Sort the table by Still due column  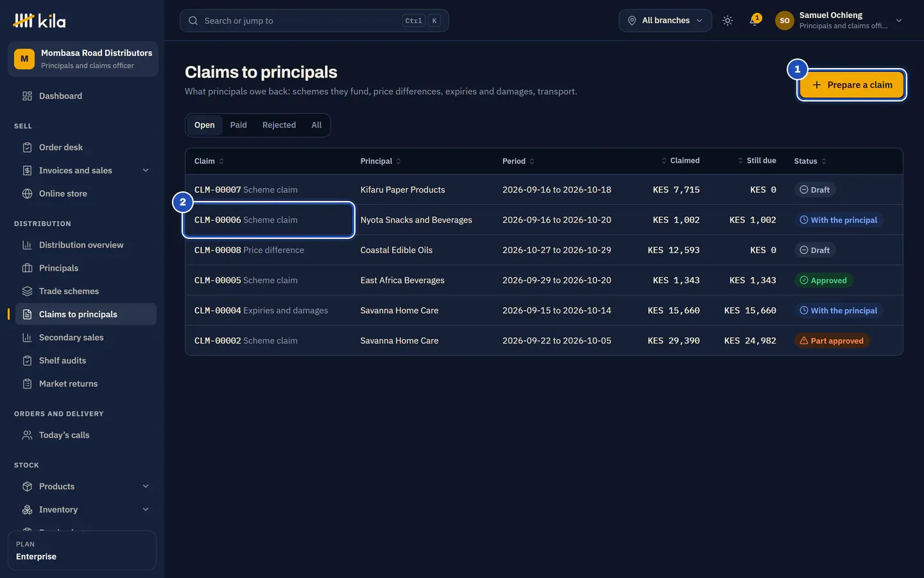[x=757, y=161]
